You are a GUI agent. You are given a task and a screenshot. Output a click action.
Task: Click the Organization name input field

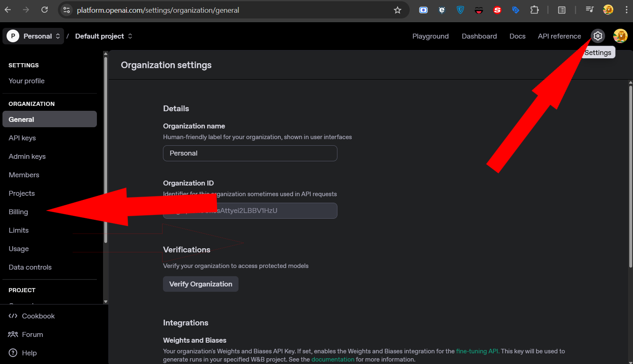click(250, 153)
